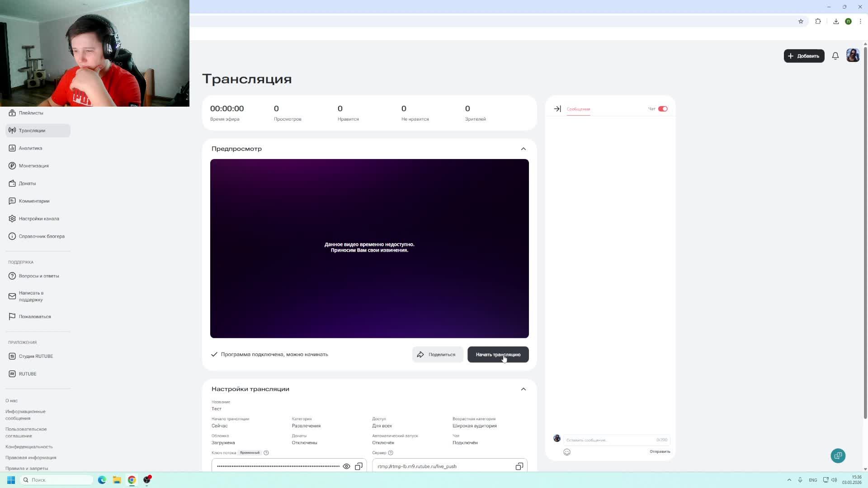Open the support chat widget icon
Image resolution: width=868 pixels, height=488 pixels.
tap(838, 455)
